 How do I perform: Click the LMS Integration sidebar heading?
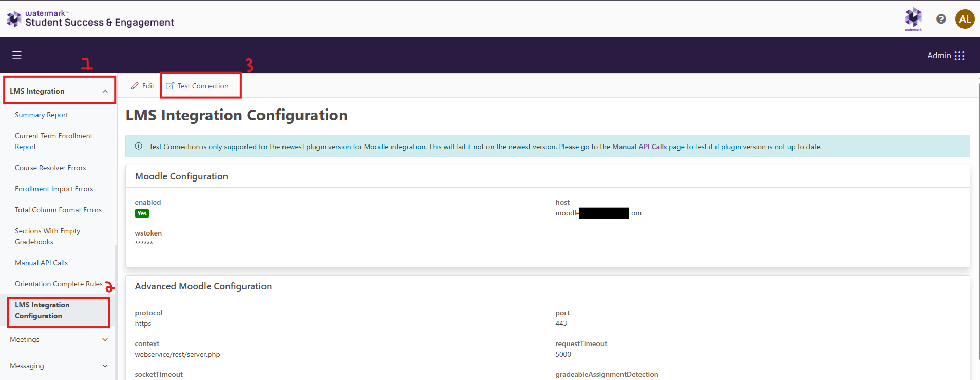point(37,91)
